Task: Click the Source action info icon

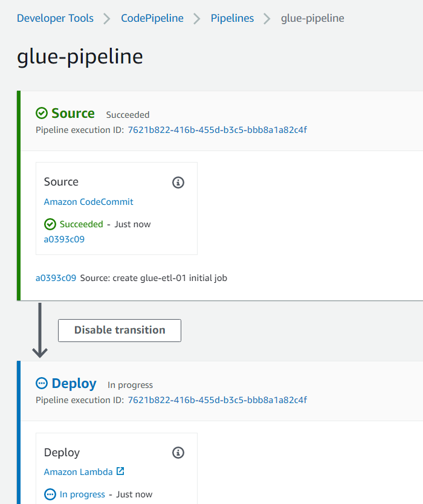Action: click(178, 182)
